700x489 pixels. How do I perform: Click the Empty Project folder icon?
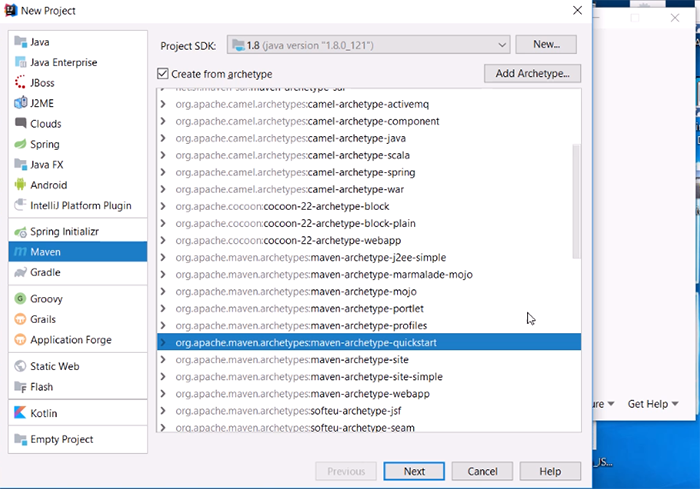(x=21, y=439)
